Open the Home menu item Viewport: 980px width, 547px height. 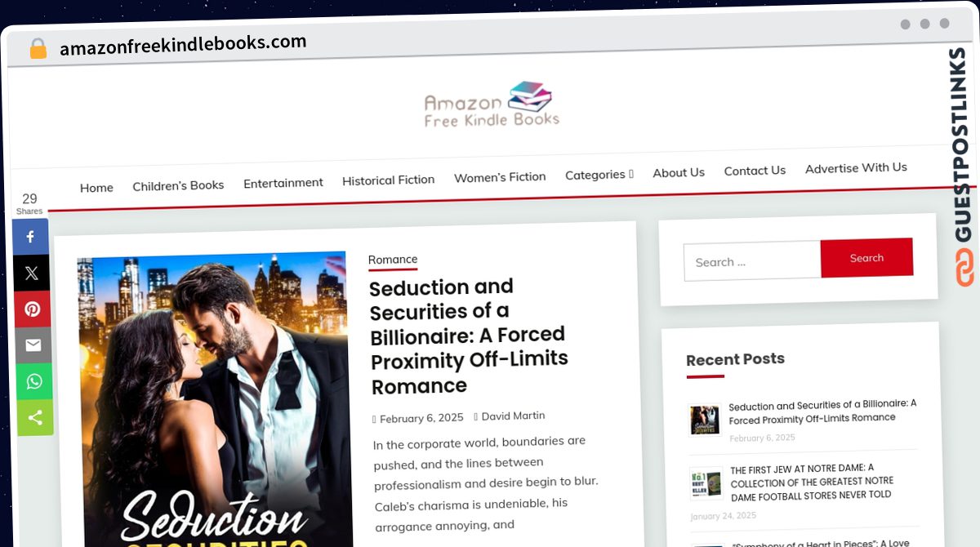pyautogui.click(x=96, y=188)
